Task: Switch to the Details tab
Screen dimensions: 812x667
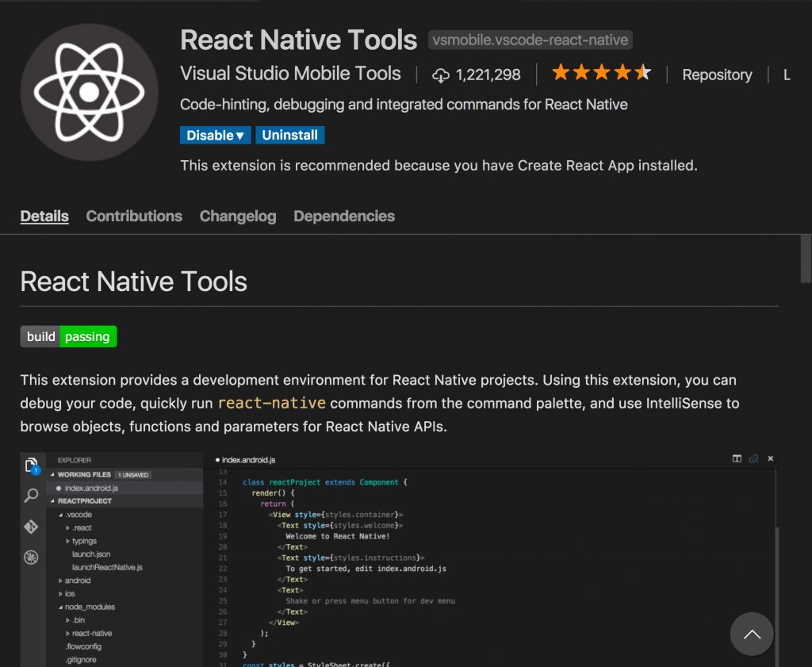Action: 44,216
